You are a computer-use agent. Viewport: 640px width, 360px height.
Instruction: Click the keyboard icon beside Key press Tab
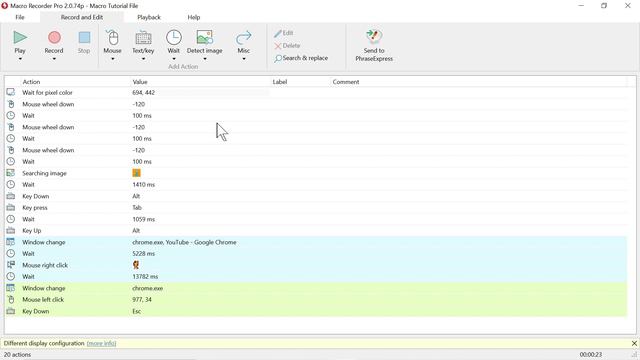pos(11,207)
